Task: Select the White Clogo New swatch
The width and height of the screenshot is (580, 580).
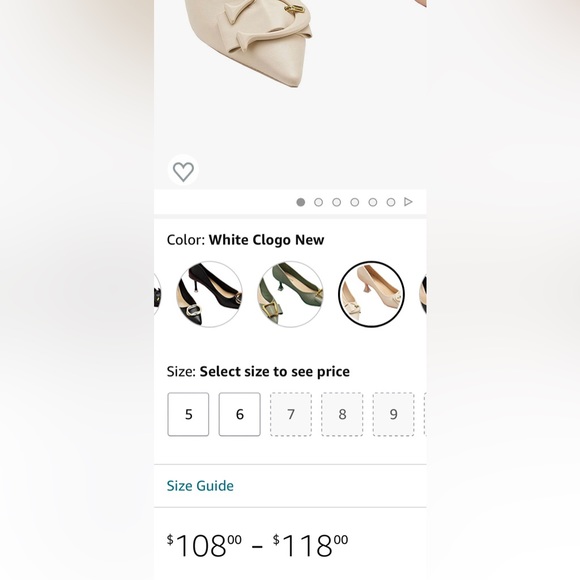Action: pyautogui.click(x=371, y=294)
